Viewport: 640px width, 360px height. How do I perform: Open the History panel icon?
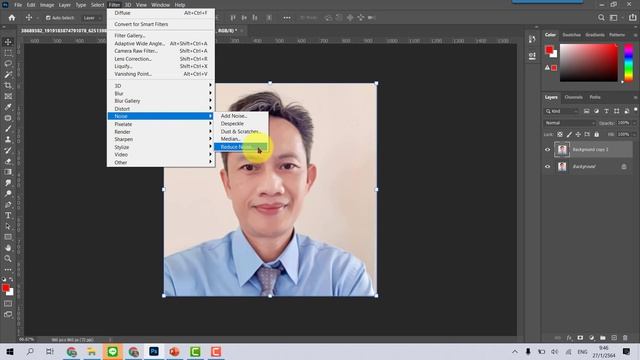point(532,39)
